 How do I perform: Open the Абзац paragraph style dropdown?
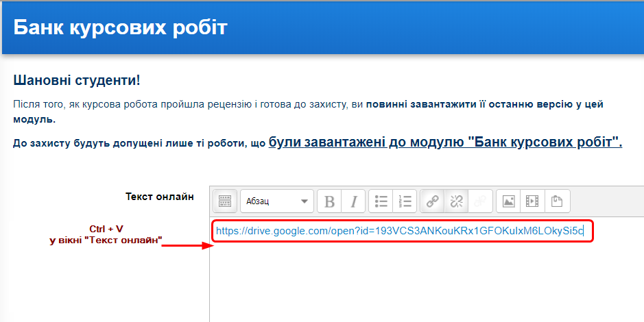(x=276, y=201)
